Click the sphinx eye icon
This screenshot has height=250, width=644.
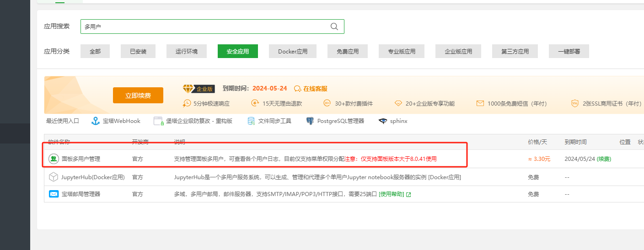pos(383,121)
